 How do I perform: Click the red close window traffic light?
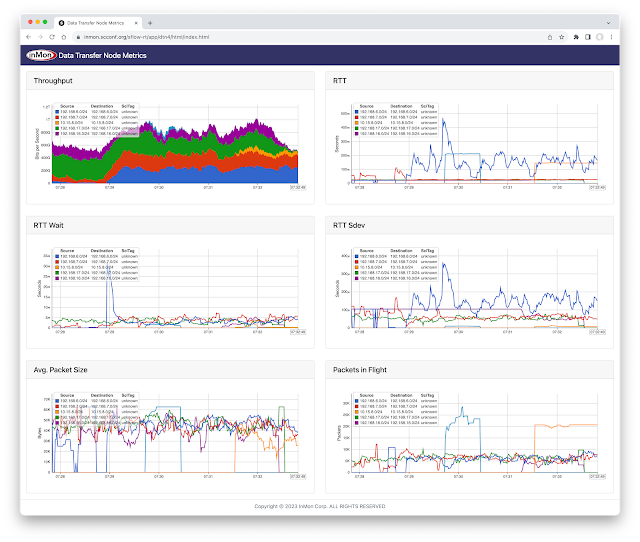tap(30, 22)
